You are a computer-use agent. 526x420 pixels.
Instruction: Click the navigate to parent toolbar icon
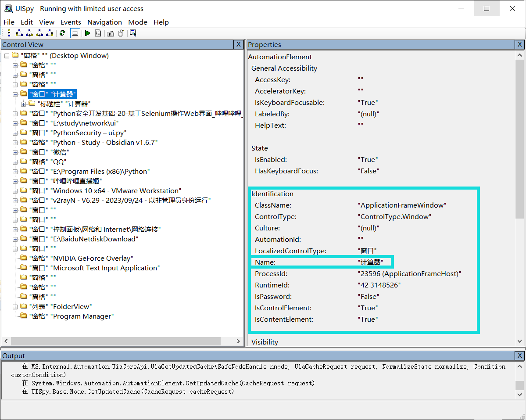9,33
